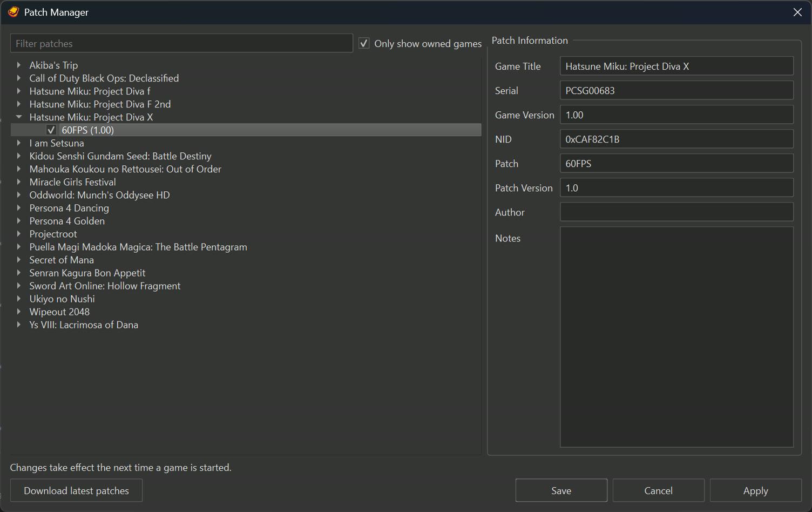
Task: Select Persona 4 Dancing row
Action: point(69,208)
